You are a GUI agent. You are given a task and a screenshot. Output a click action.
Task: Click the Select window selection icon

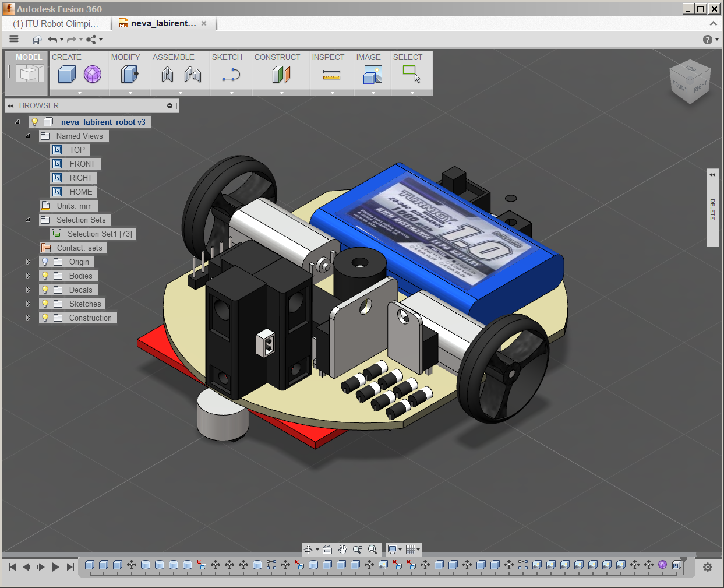click(x=412, y=74)
